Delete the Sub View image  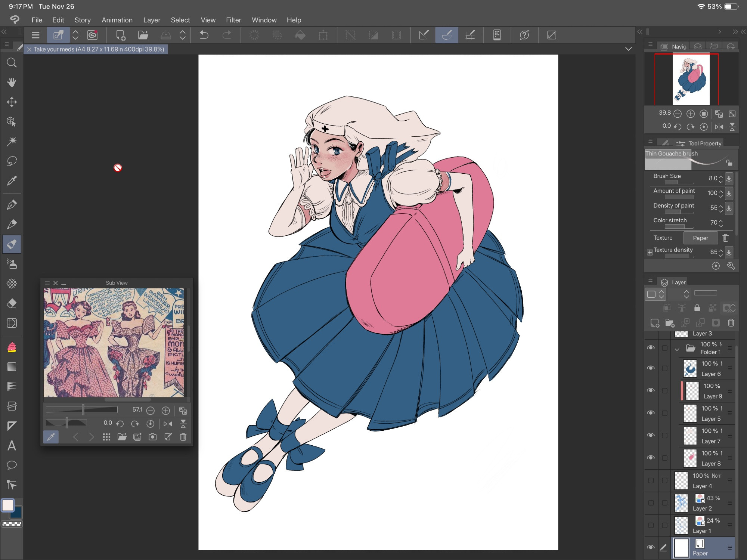(183, 437)
